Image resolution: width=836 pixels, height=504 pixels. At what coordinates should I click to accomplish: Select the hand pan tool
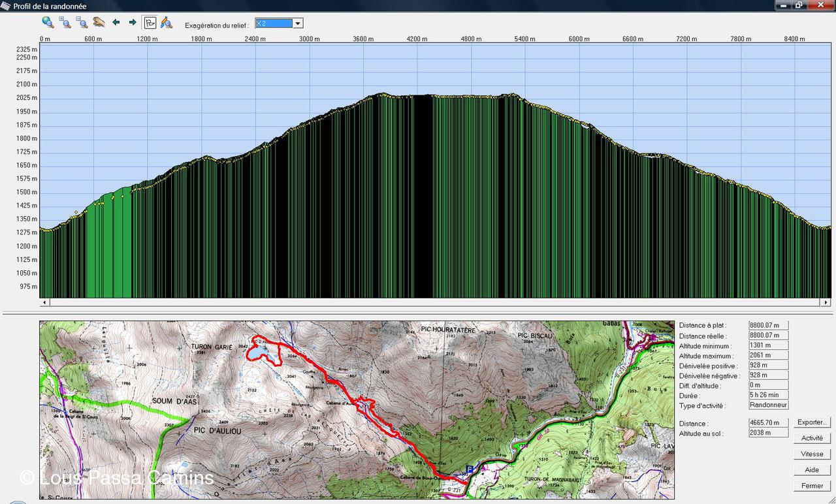click(99, 22)
